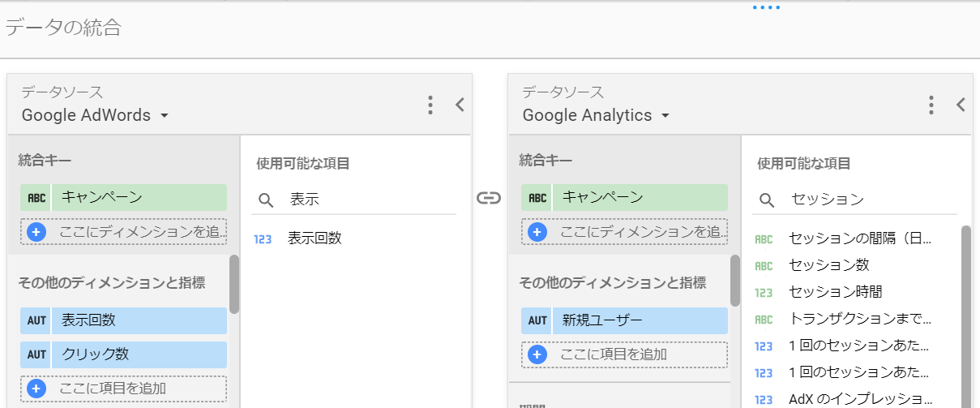The image size is (980, 408).
Task: Click ABC icon next to セッションの間隔
Action: click(x=764, y=239)
